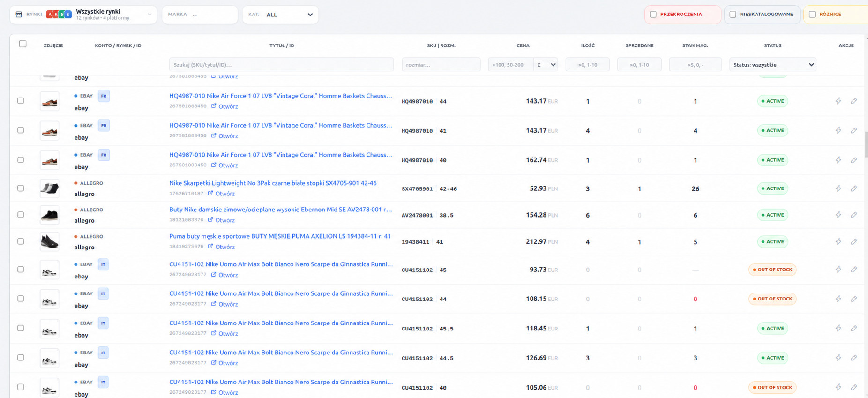Enable the NIESKATALOGOWANE filter checkbox
868x398 pixels.
[733, 14]
